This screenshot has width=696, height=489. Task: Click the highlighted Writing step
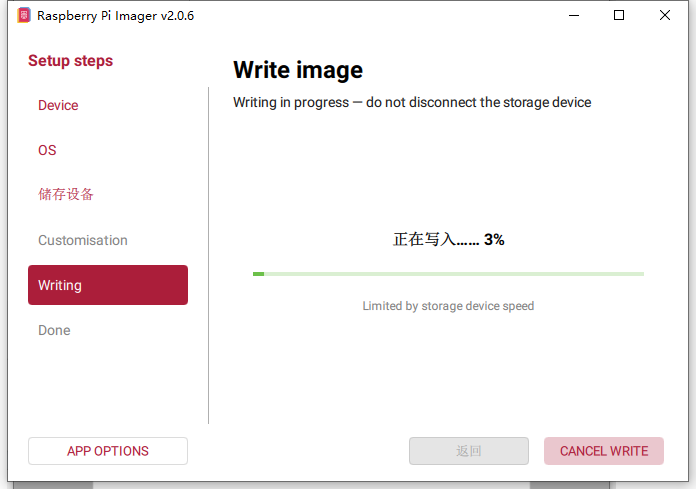[x=108, y=285]
